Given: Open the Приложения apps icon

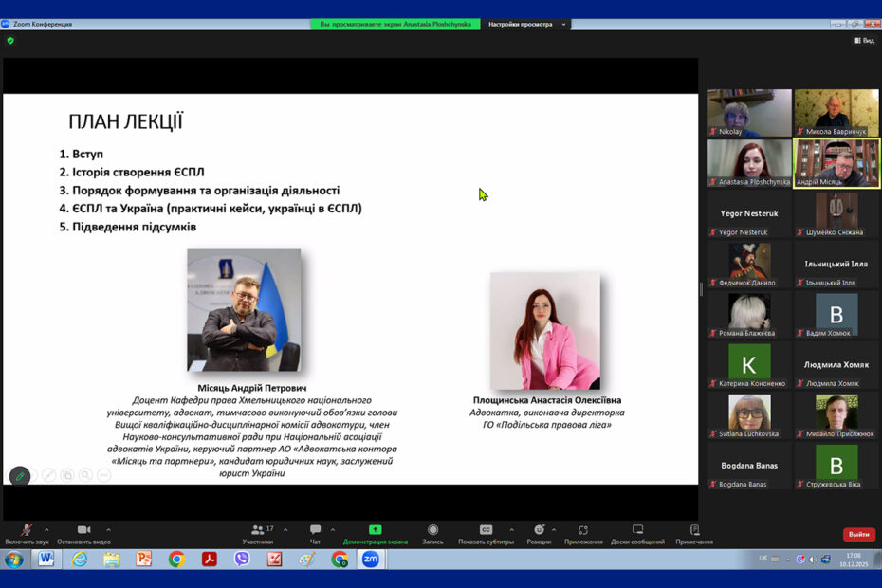Looking at the screenshot, I should [x=583, y=530].
